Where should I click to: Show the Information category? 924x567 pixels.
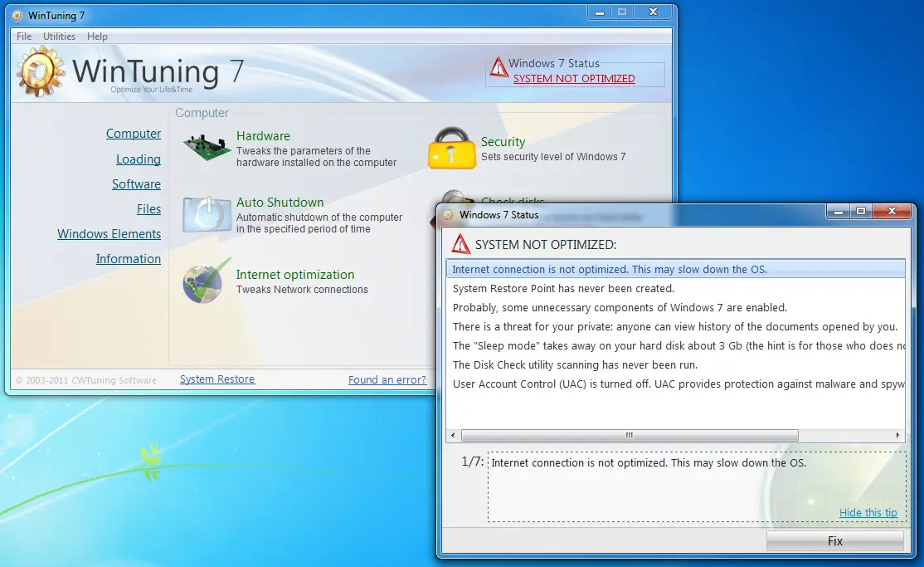[129, 258]
